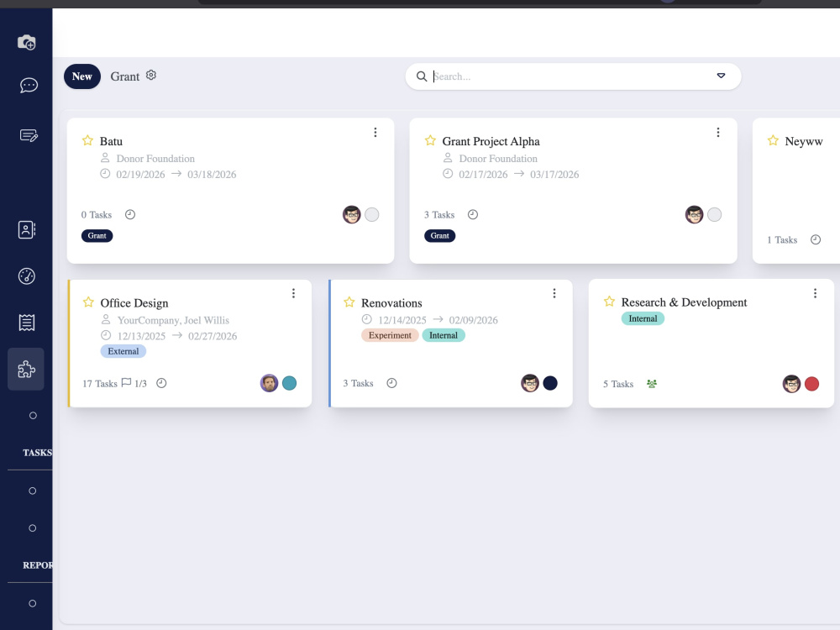Open the Renovations project title
This screenshot has height=630, width=840.
point(391,303)
